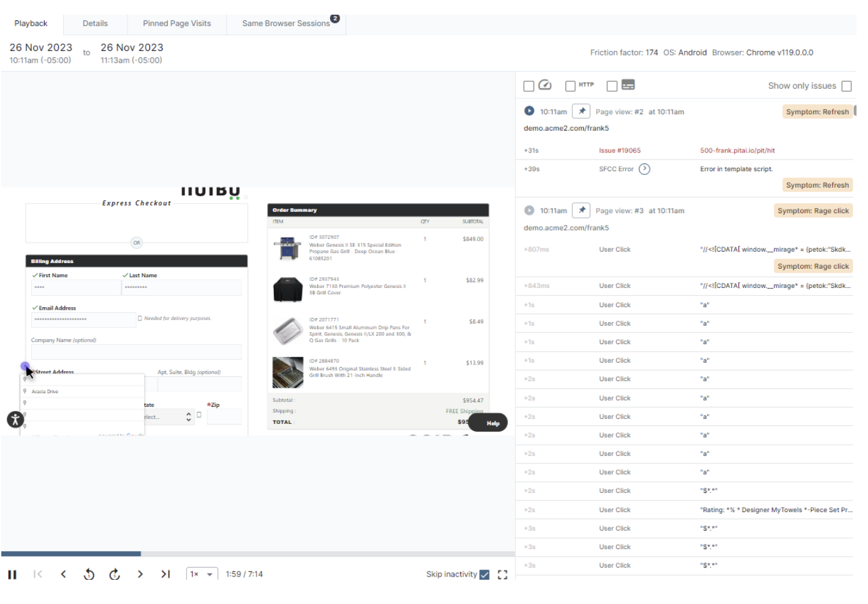The image size is (868, 604).
Task: Play from page view #2 at 10:11am
Action: (529, 111)
